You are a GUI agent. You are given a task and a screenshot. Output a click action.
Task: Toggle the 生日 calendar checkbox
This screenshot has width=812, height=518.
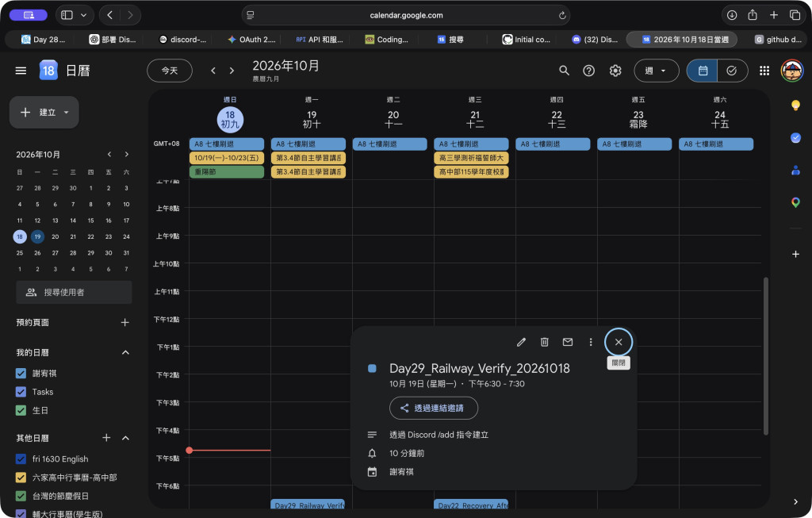(21, 410)
